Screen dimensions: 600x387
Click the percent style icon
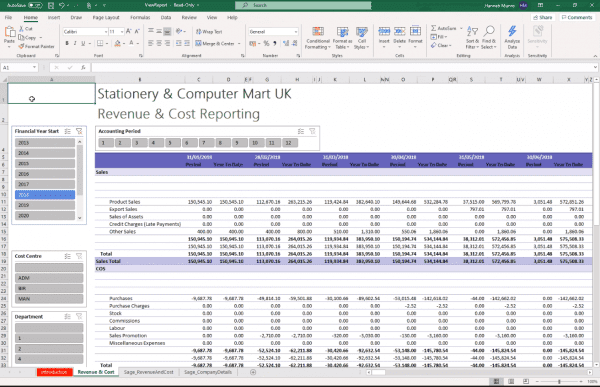tap(266, 43)
